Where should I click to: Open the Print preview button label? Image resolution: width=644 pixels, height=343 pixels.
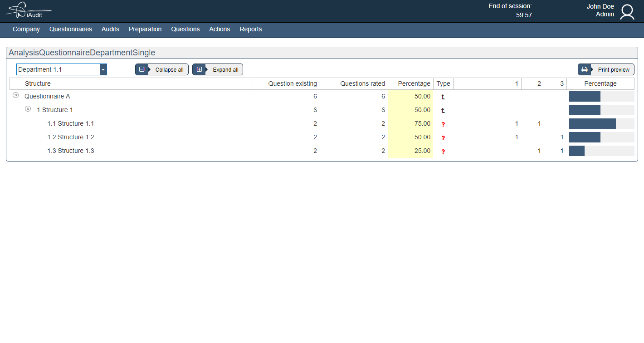tap(614, 70)
